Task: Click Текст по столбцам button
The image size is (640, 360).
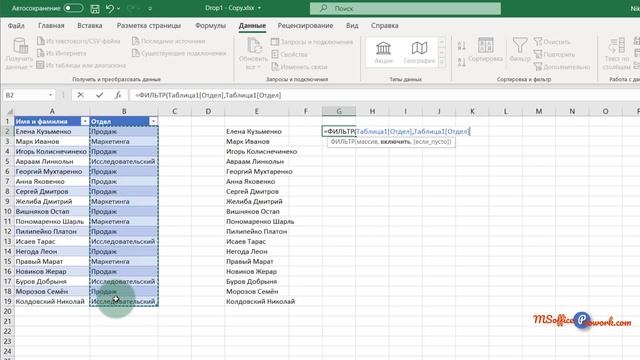Action: (x=617, y=53)
